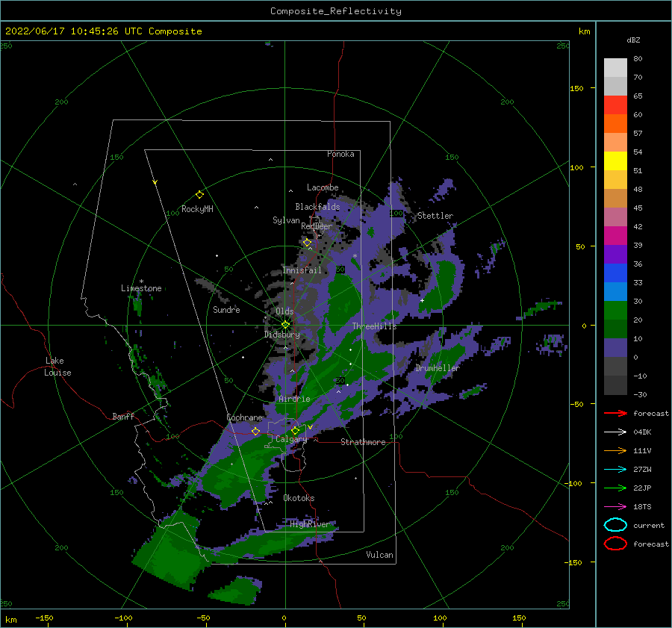The height and width of the screenshot is (628, 672).
Task: Click the Cochrane town label
Action: tap(244, 417)
